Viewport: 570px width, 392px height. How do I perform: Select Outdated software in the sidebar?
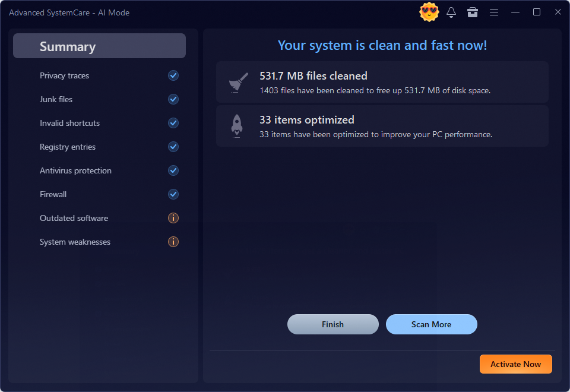74,218
